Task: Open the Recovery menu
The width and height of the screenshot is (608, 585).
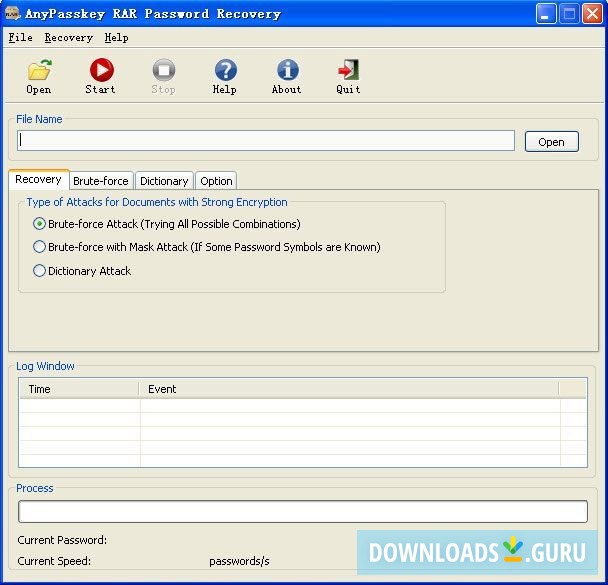Action: coord(69,38)
